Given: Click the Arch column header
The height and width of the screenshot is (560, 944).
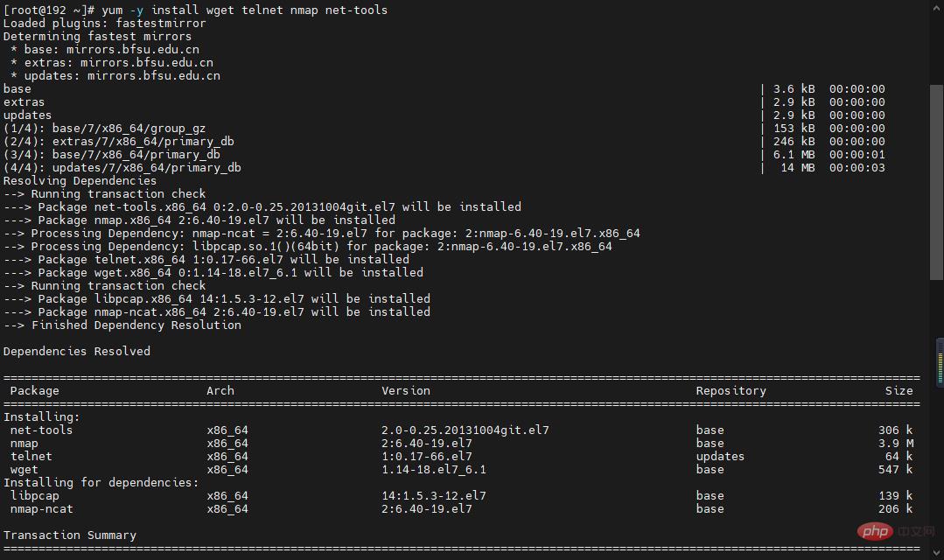Looking at the screenshot, I should [220, 391].
